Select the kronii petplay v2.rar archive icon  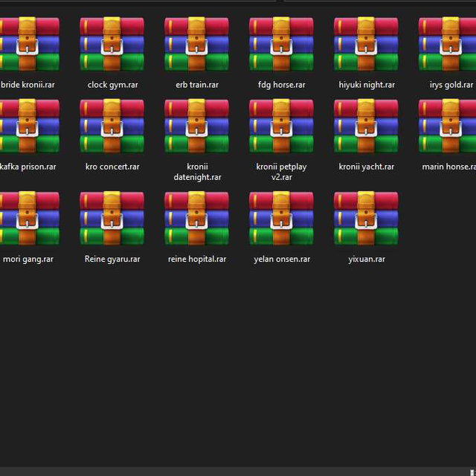coord(281,126)
